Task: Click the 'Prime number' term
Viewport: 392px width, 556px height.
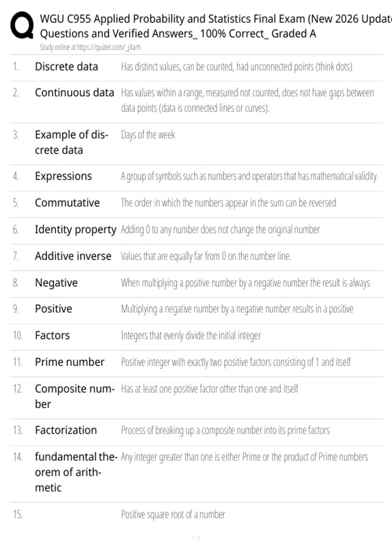Action: tap(70, 362)
